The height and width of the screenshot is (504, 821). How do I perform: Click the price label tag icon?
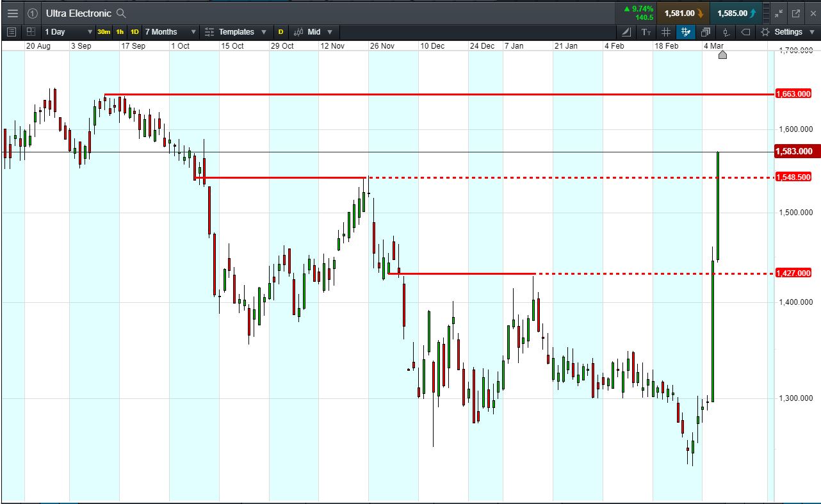pos(745,31)
